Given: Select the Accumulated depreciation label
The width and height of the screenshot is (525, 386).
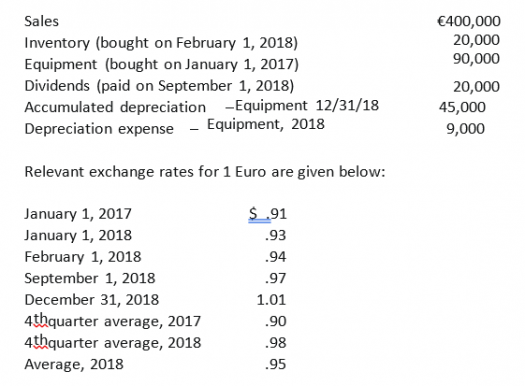Looking at the screenshot, I should [x=115, y=107].
